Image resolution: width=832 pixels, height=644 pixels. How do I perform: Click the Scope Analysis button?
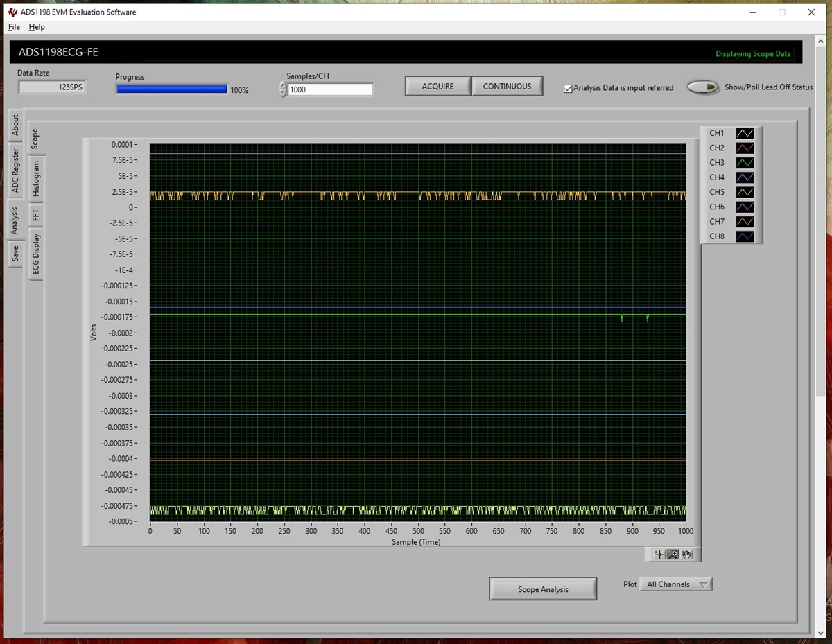tap(543, 589)
